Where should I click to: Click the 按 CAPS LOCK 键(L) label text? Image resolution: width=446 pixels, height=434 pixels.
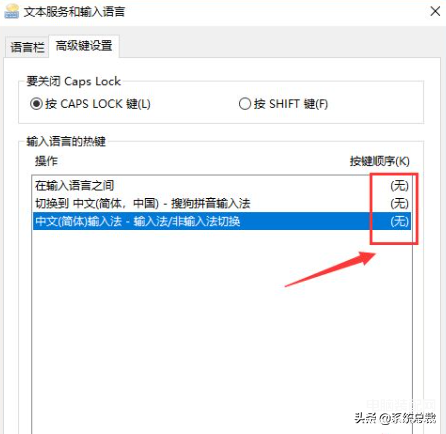pyautogui.click(x=98, y=104)
